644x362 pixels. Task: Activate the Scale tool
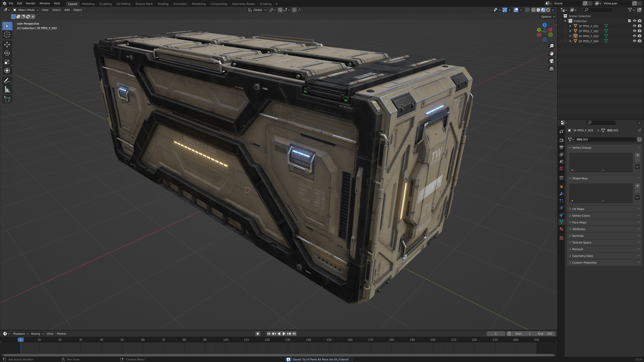(7, 62)
